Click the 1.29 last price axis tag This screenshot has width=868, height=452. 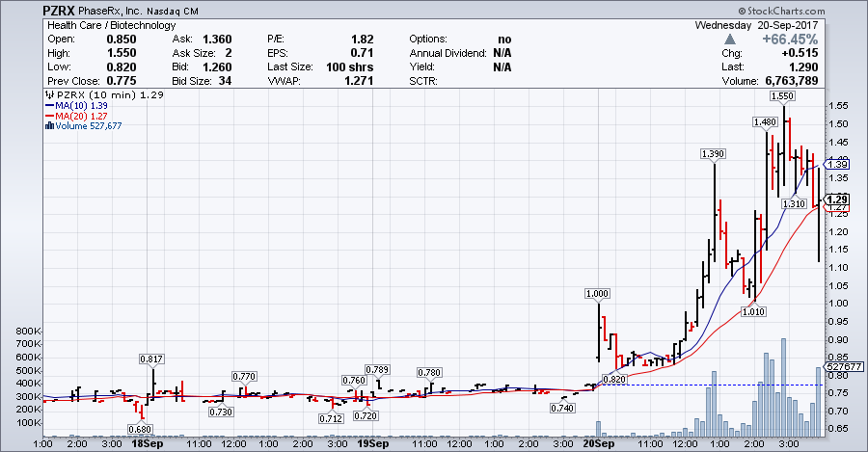click(837, 199)
